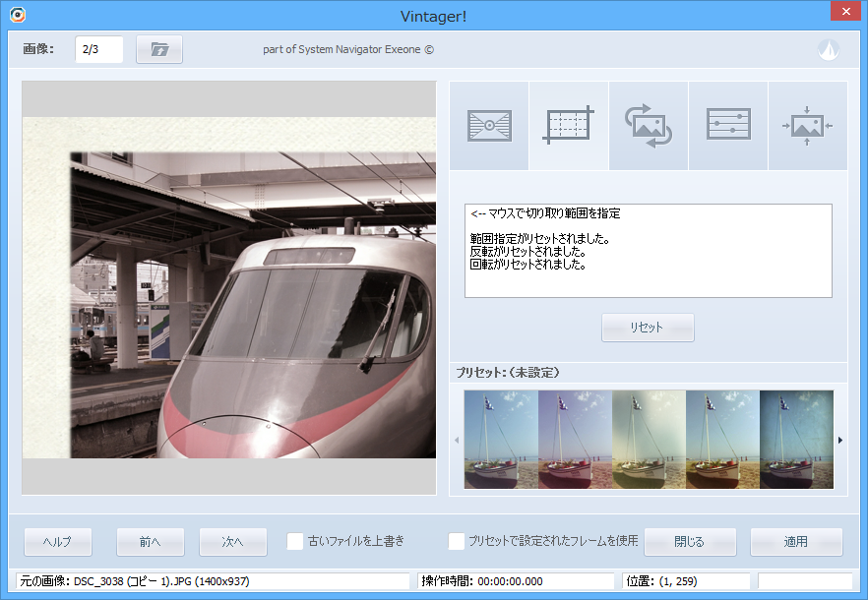868x600 pixels.
Task: Click the Vintager logo in the titlebar
Action: pos(16,15)
